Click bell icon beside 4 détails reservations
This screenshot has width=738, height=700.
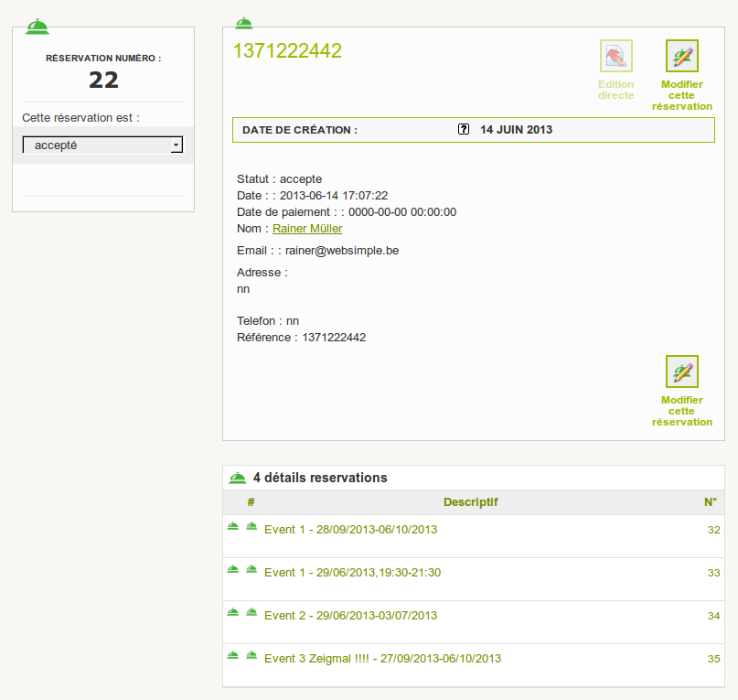tap(238, 478)
